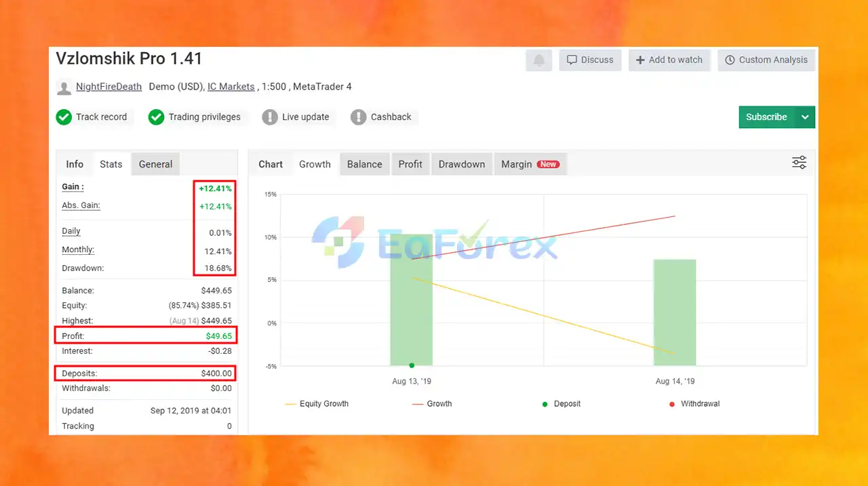Expand the Subscribe dropdown arrow
The image size is (868, 486).
coord(805,117)
